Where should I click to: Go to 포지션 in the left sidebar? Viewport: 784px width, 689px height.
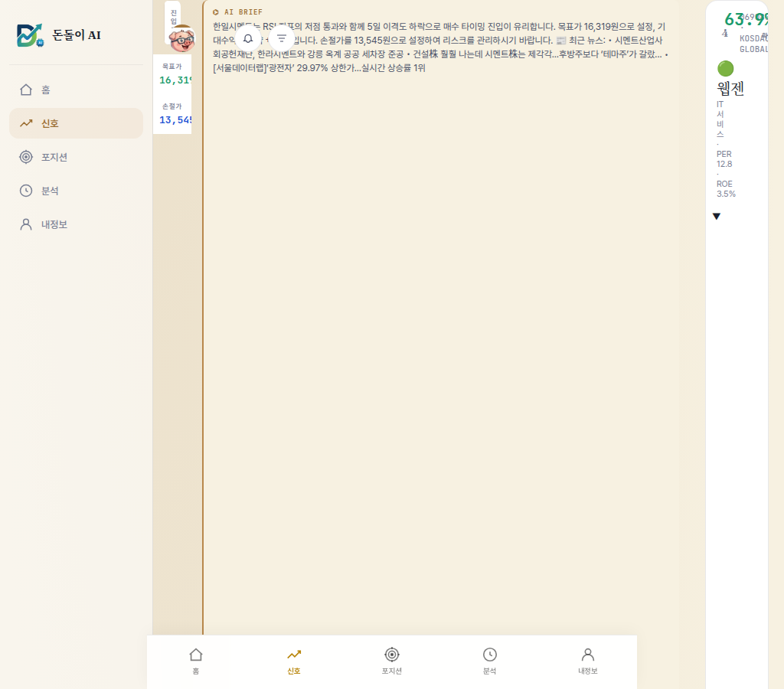tap(76, 157)
